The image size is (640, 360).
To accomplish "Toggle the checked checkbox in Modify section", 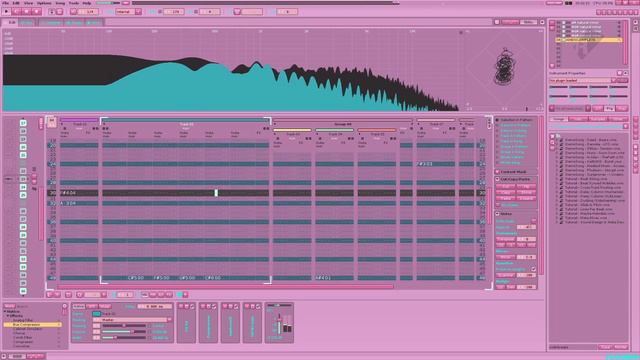I will pyautogui.click(x=533, y=269).
